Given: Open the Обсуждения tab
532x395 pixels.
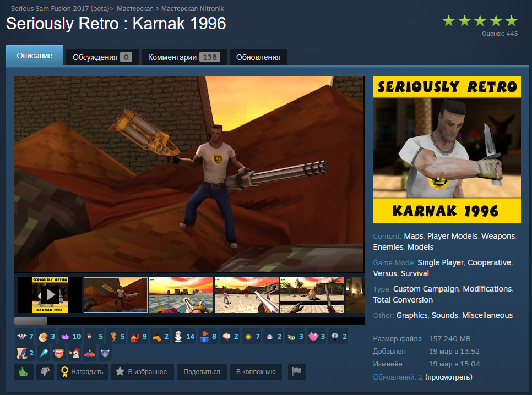Looking at the screenshot, I should (x=102, y=57).
